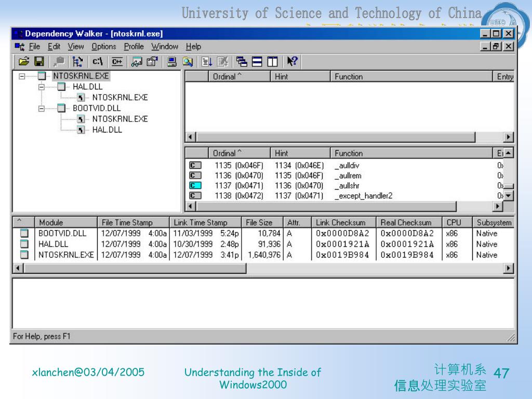The width and height of the screenshot is (532, 399).
Task: Click module list horizontal scrollbar right arrow
Action: coord(508,269)
